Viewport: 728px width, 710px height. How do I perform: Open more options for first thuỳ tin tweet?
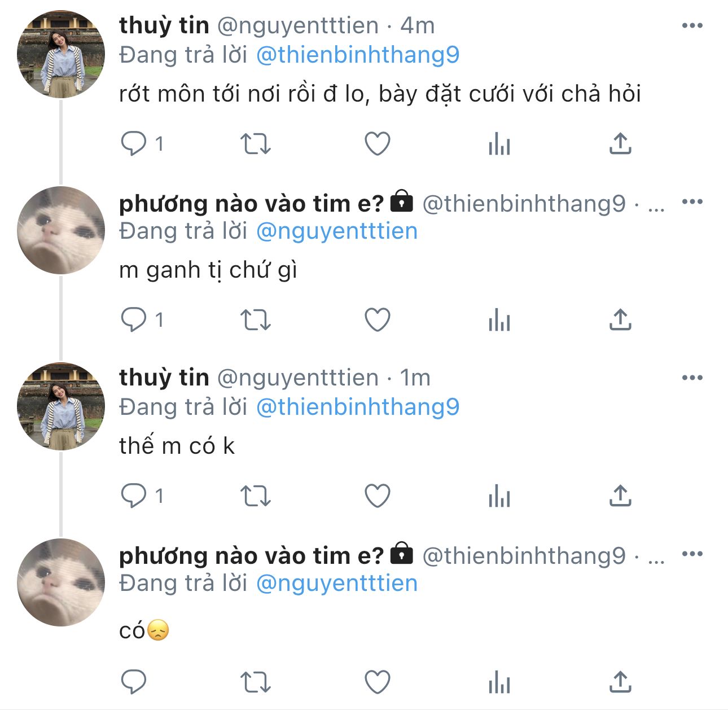point(692,26)
